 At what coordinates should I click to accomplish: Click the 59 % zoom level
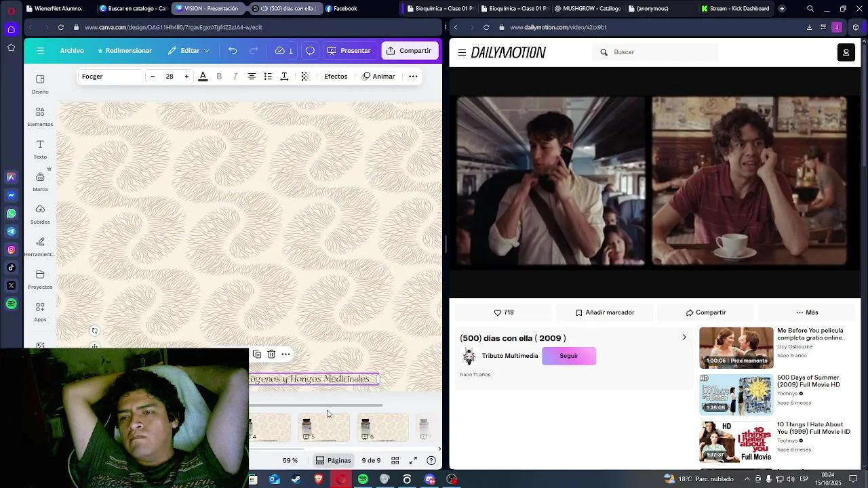point(290,460)
